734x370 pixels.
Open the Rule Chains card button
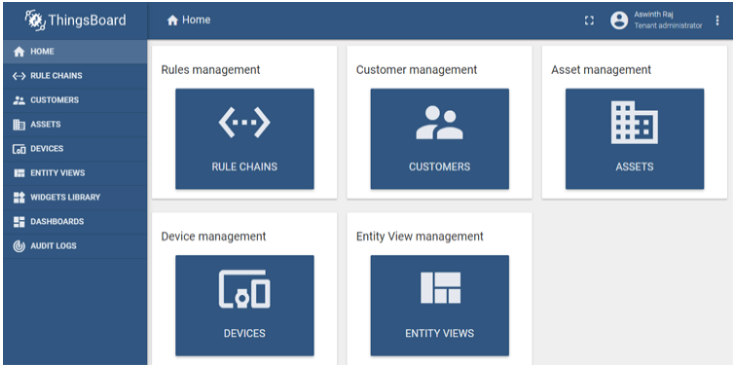coord(244,139)
